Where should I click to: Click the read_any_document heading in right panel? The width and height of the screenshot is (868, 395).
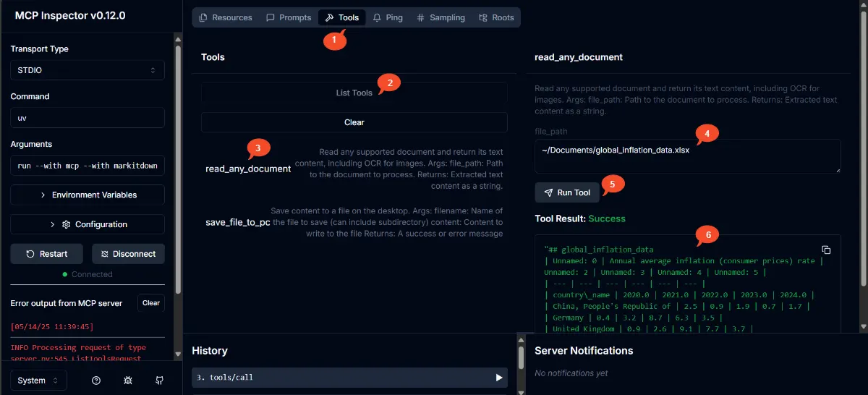(579, 57)
